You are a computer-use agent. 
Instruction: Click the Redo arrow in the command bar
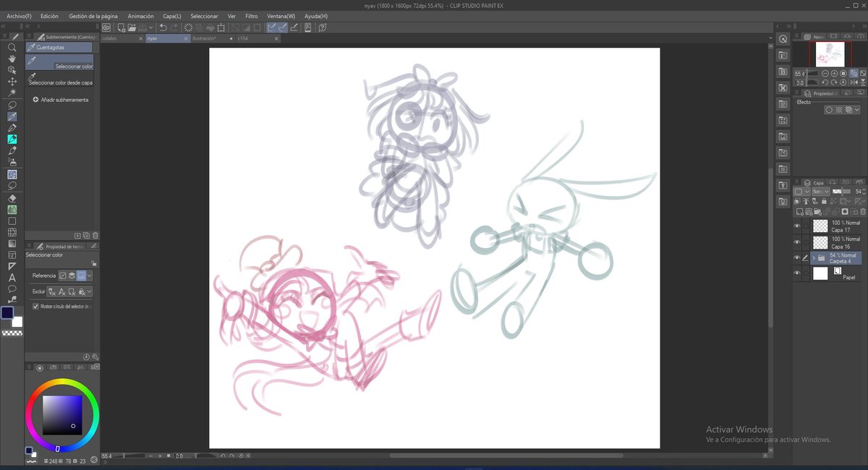click(x=174, y=27)
